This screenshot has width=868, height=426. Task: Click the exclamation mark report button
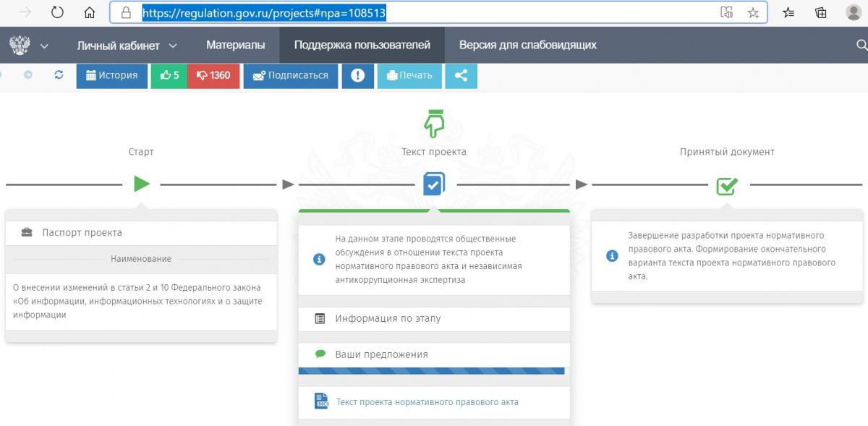(357, 75)
